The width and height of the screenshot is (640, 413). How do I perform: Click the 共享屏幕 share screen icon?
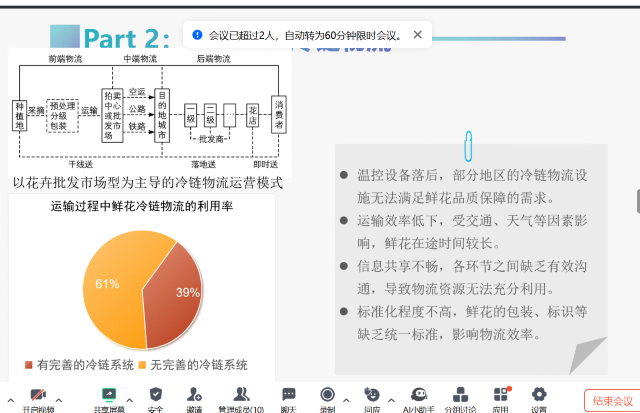click(x=110, y=396)
